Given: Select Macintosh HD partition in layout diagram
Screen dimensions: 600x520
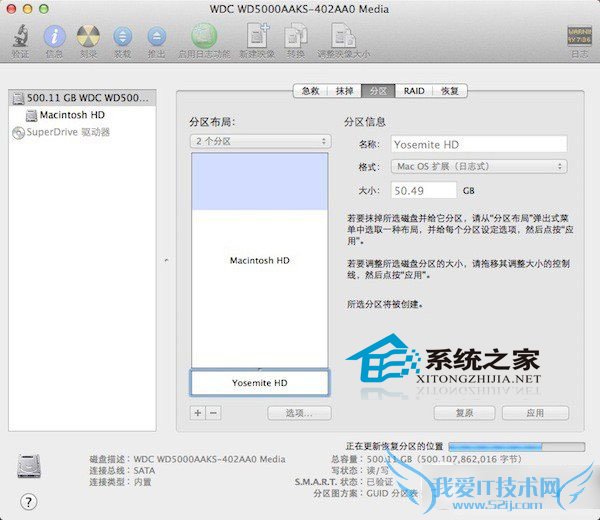Looking at the screenshot, I should (260, 260).
